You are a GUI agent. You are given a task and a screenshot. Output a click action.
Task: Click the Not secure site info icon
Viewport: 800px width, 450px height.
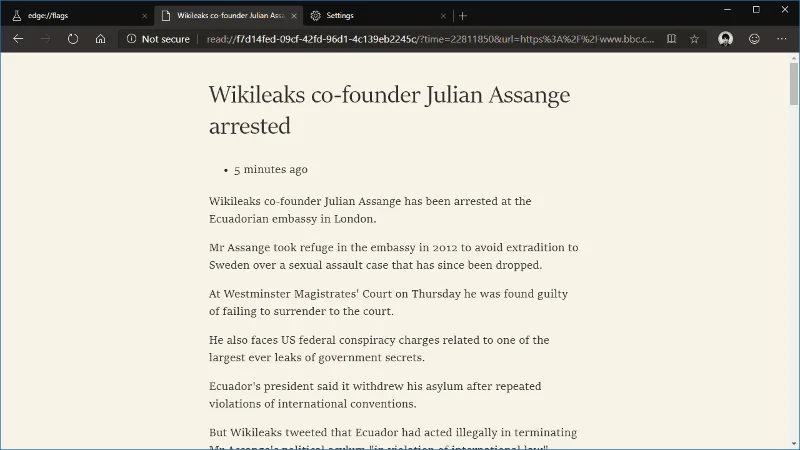point(130,39)
